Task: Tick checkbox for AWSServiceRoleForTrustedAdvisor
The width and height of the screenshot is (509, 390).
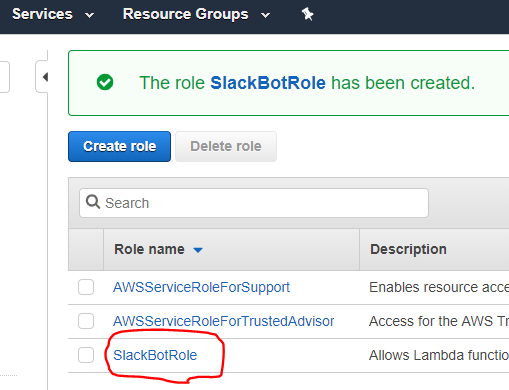Action: (x=86, y=321)
